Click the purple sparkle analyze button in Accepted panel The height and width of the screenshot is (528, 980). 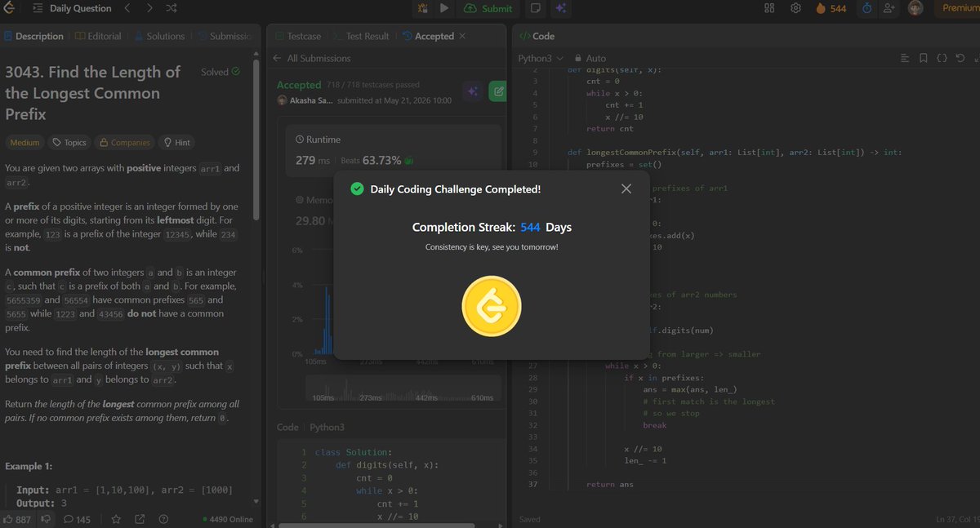(x=471, y=91)
